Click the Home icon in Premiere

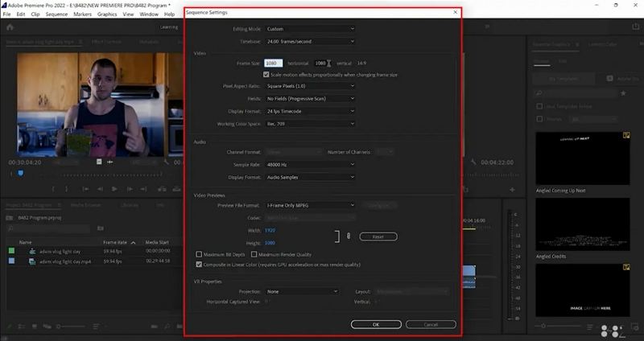tap(10, 27)
